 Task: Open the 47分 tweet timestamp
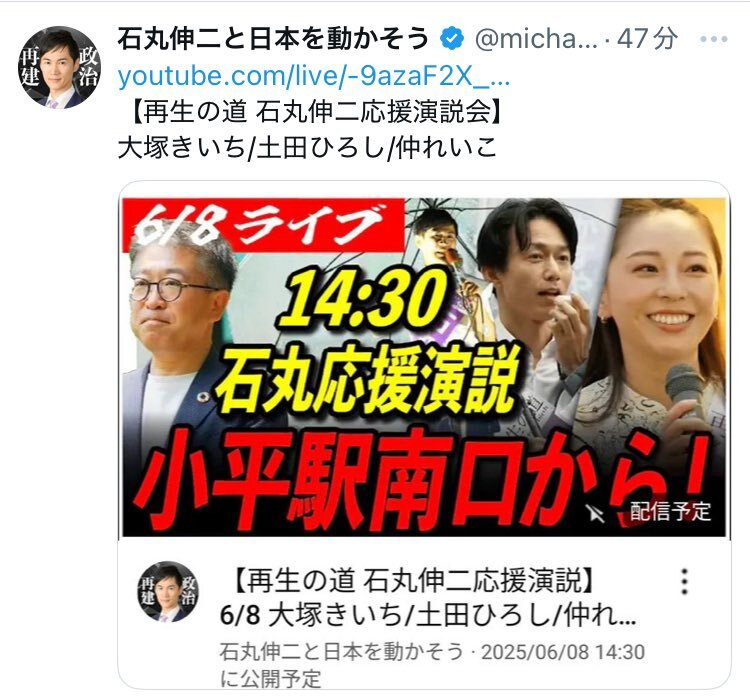[647, 39]
